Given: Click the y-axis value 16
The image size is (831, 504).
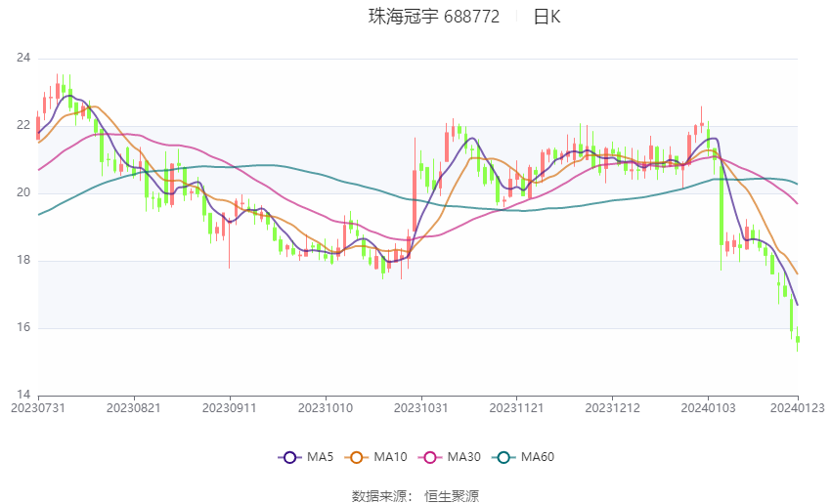Looking at the screenshot, I should pos(23,327).
